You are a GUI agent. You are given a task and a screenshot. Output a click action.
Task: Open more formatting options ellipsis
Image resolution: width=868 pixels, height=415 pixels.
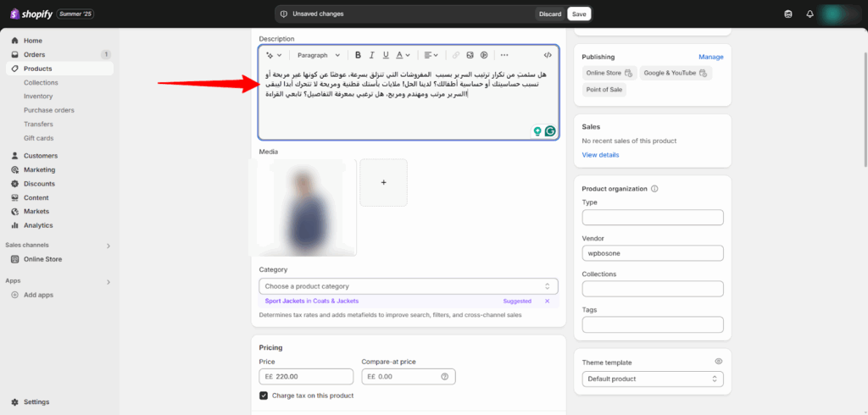(505, 55)
